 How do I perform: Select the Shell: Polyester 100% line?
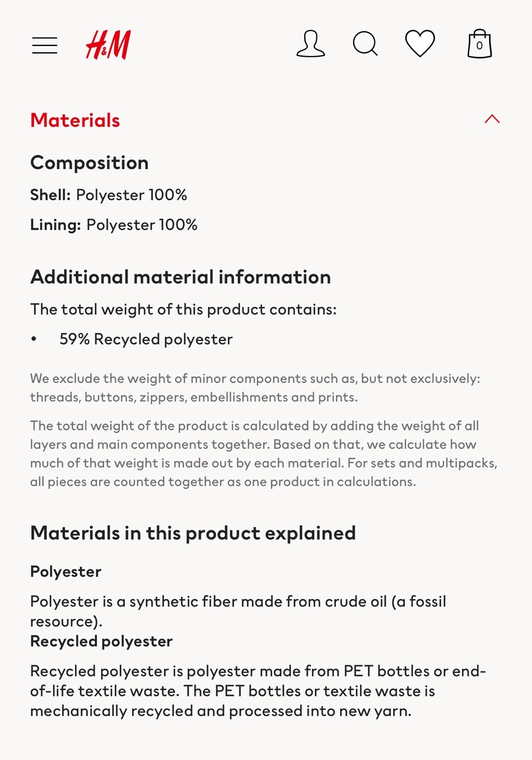(x=109, y=195)
